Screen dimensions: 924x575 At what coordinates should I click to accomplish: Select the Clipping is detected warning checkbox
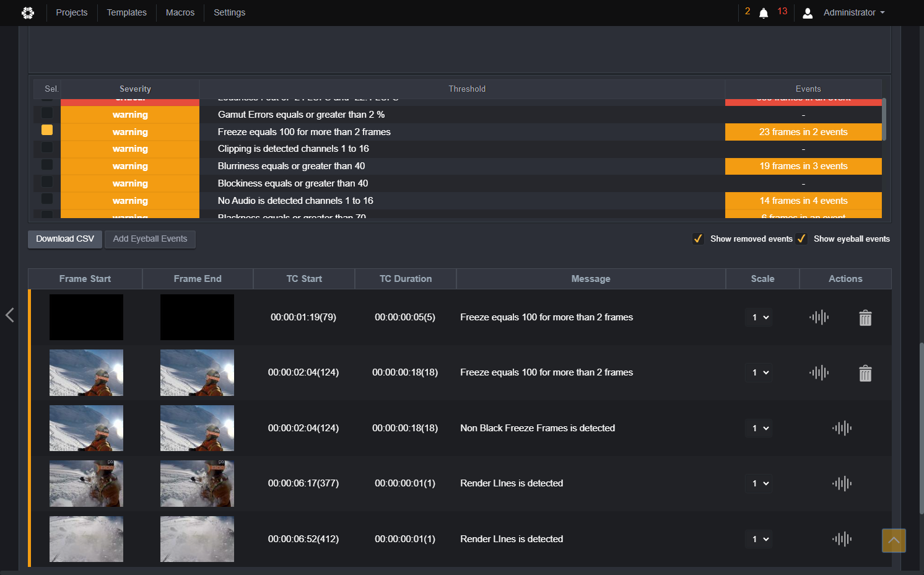pyautogui.click(x=47, y=147)
